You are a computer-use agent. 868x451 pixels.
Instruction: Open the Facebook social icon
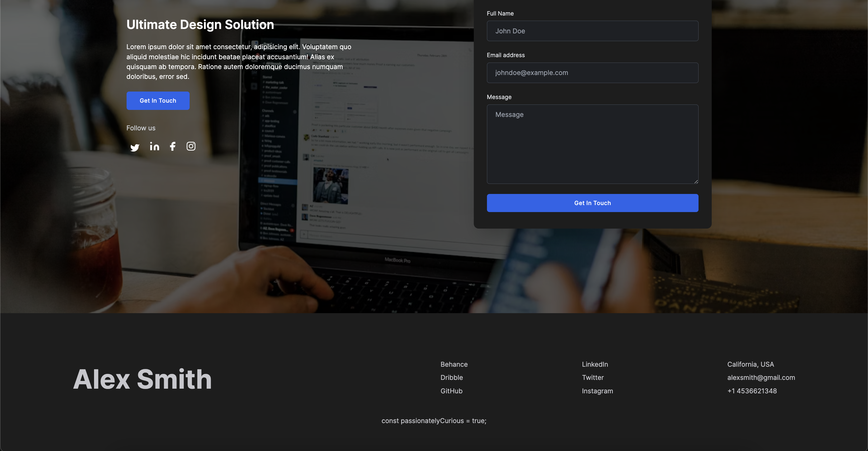[173, 146]
